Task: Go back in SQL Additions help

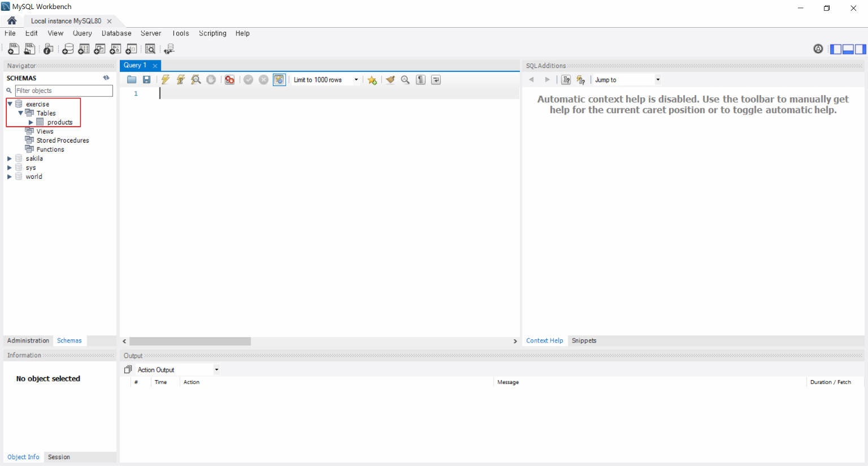Action: coord(531,80)
